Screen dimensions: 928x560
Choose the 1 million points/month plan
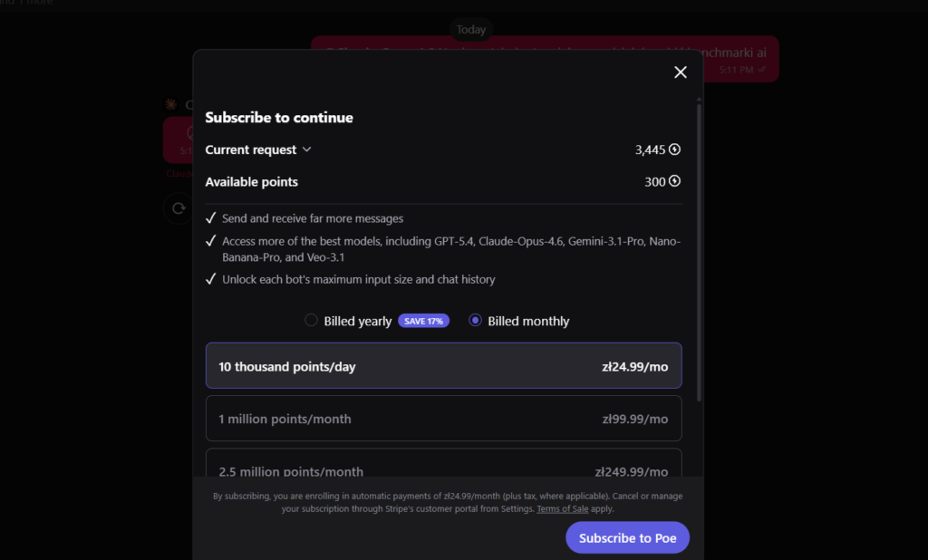coord(443,419)
